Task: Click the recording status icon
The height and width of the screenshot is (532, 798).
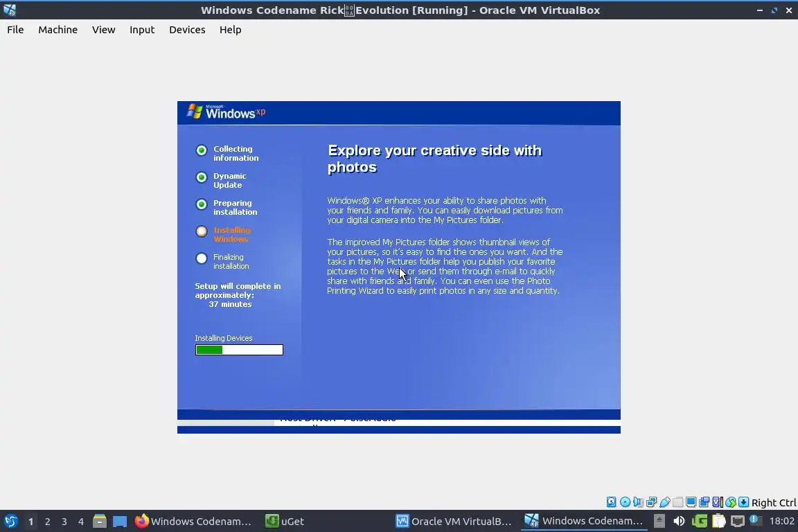Action: (704, 502)
